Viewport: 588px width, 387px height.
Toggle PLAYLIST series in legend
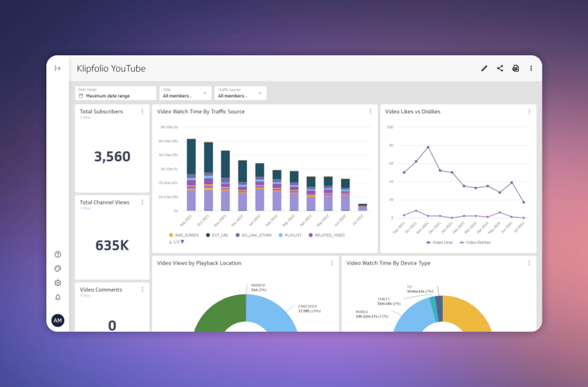(x=290, y=235)
